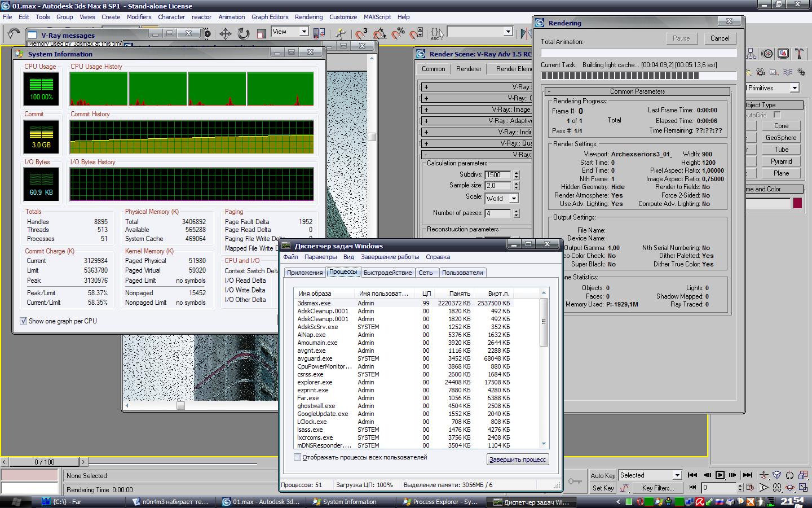Image resolution: width=812 pixels, height=508 pixels.
Task: Select the Cameras category icon
Action: click(761, 72)
